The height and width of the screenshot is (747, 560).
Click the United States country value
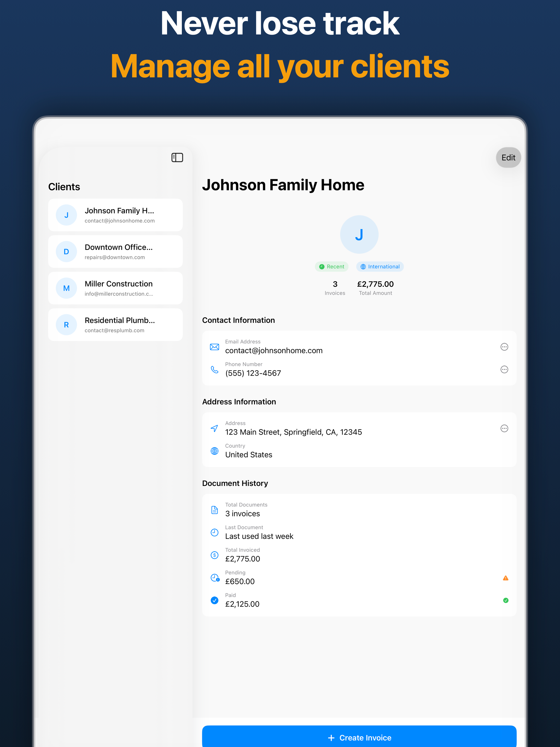[x=249, y=454]
